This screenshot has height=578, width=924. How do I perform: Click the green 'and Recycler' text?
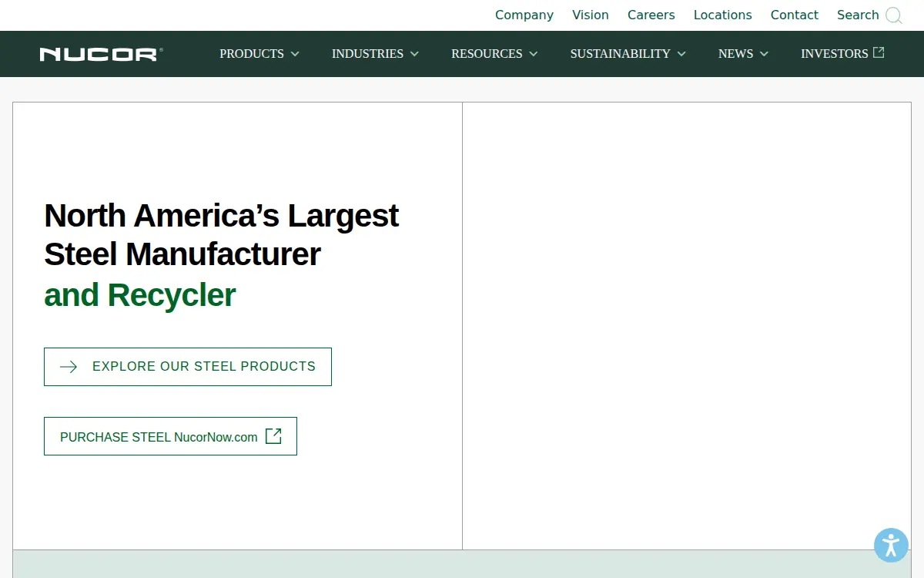140,295
